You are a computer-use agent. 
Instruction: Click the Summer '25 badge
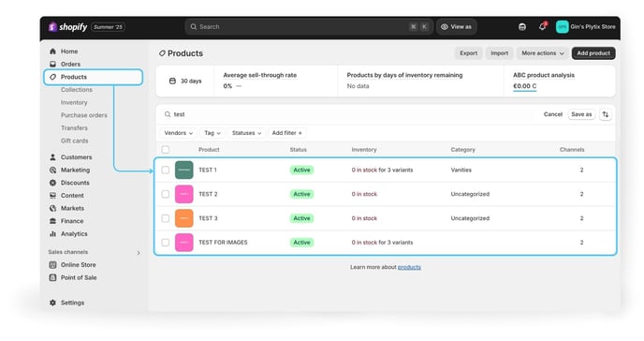pos(108,27)
